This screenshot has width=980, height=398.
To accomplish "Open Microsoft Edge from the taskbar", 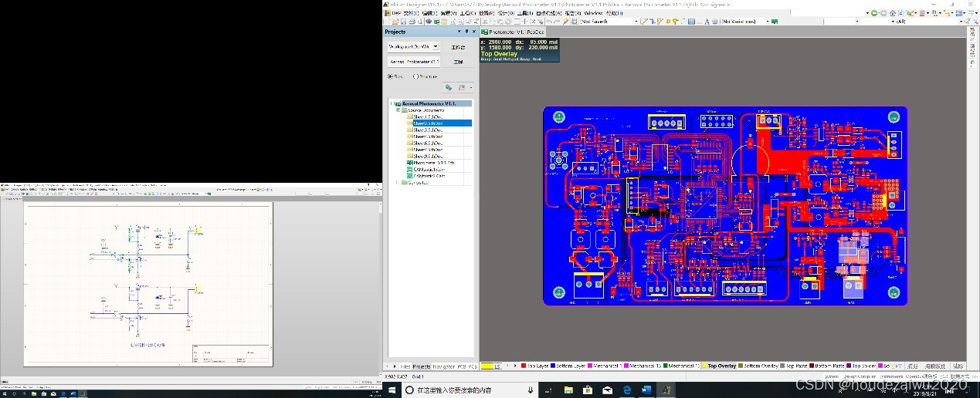I will pyautogui.click(x=626, y=390).
